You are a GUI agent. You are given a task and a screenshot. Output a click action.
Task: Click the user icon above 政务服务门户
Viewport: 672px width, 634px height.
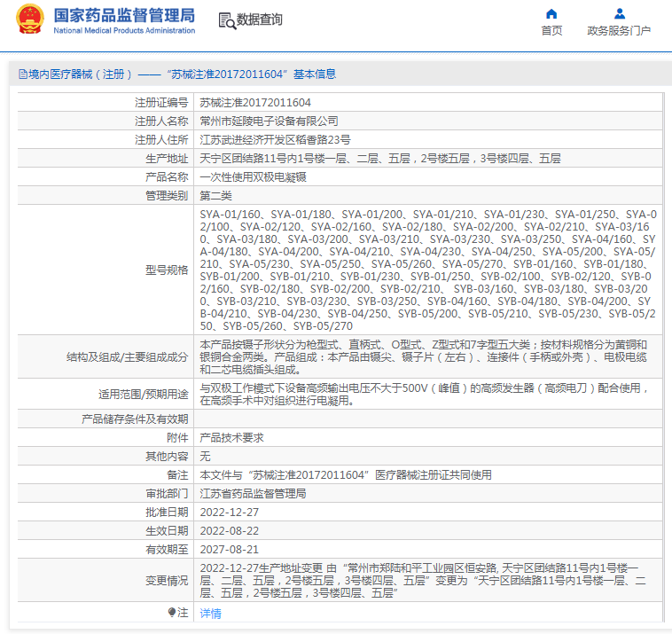click(620, 13)
